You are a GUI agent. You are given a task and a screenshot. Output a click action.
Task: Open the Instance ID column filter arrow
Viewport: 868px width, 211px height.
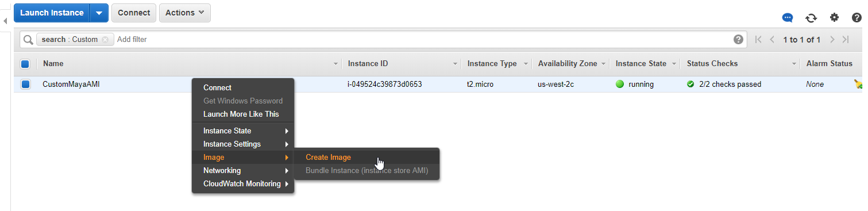tap(455, 64)
